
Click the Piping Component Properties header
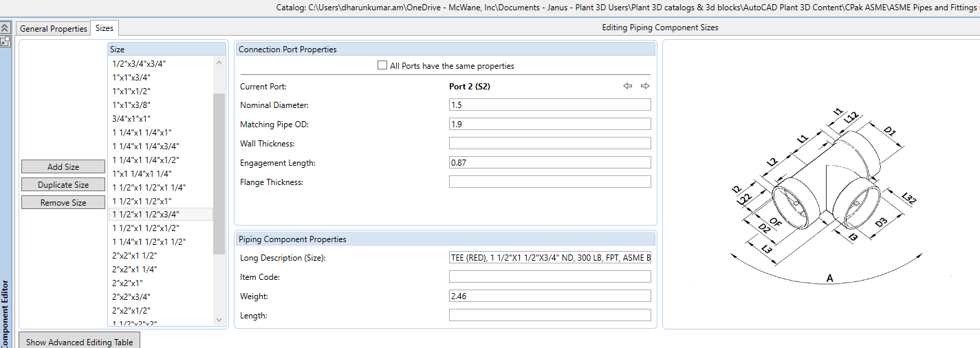(x=446, y=239)
